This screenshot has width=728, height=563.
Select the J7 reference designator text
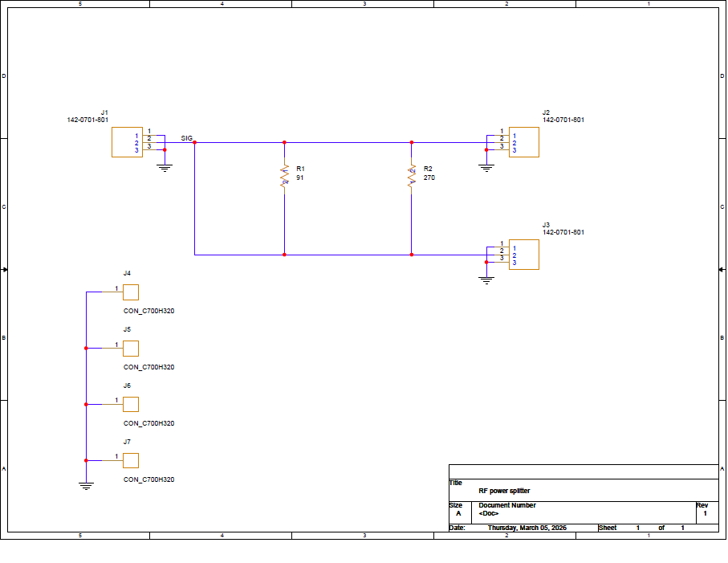click(127, 442)
